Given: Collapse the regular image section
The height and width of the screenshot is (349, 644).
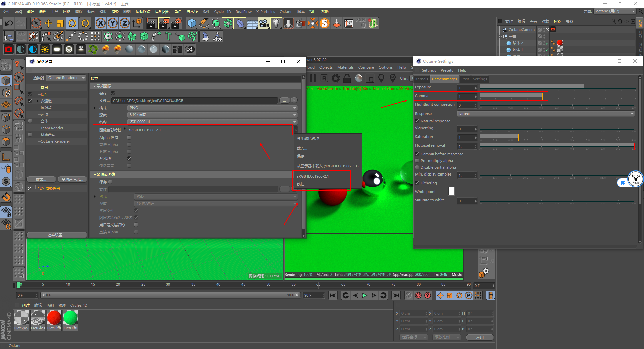Looking at the screenshot, I should tap(95, 86).
